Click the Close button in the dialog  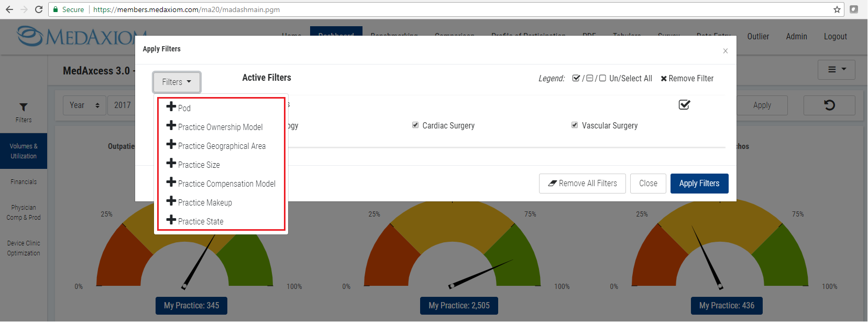(x=648, y=184)
